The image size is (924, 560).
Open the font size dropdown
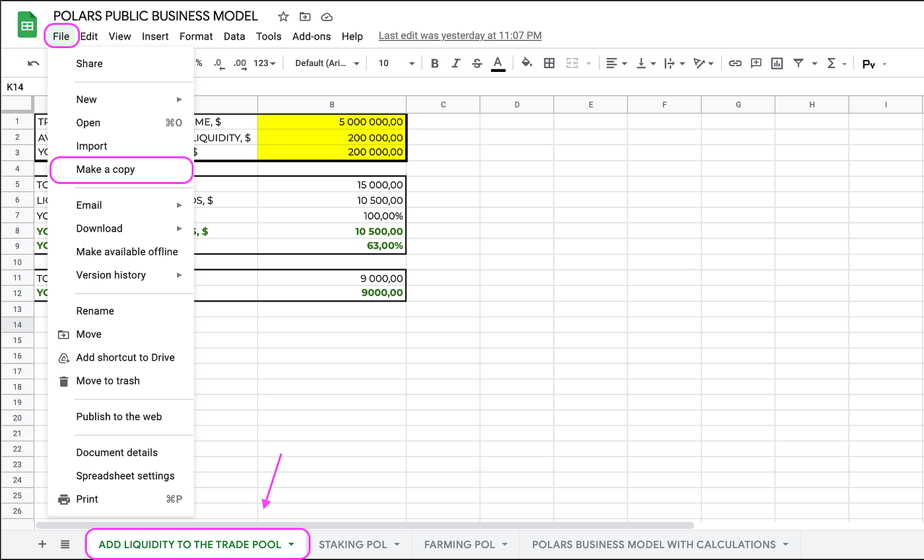(396, 63)
